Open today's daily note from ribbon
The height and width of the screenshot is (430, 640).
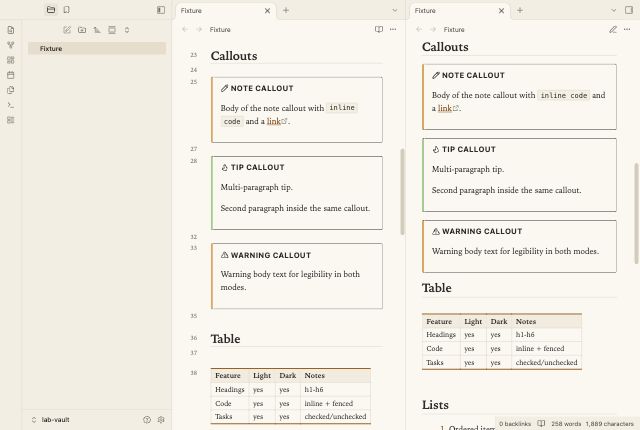[11, 75]
